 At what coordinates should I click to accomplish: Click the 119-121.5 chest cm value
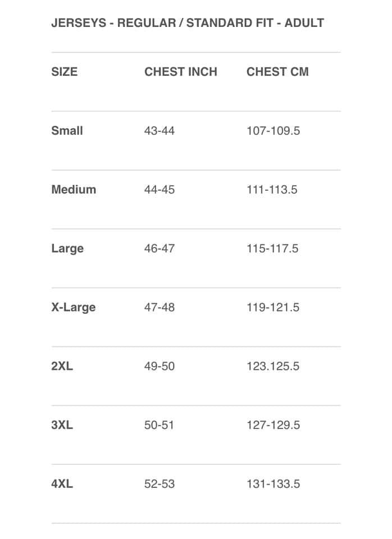273,307
